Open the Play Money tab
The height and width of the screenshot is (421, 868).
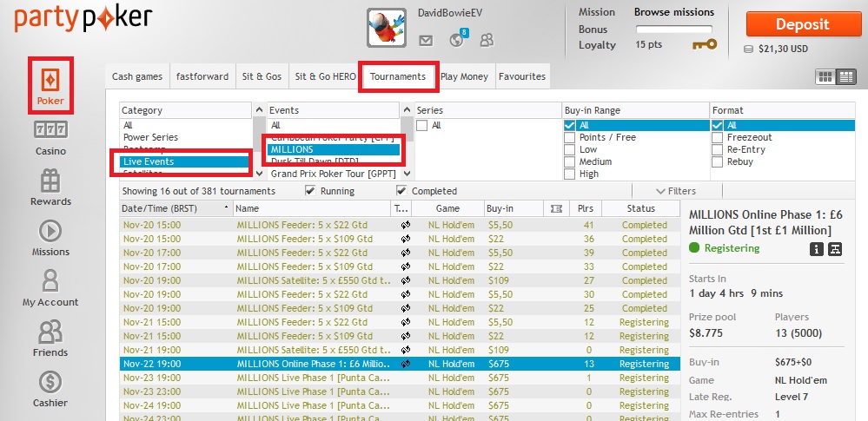[465, 76]
